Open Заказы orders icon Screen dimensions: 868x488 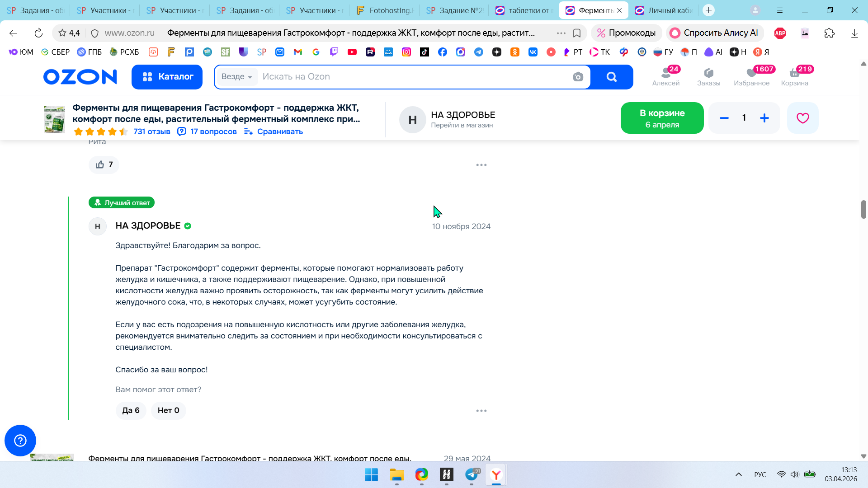pos(708,76)
